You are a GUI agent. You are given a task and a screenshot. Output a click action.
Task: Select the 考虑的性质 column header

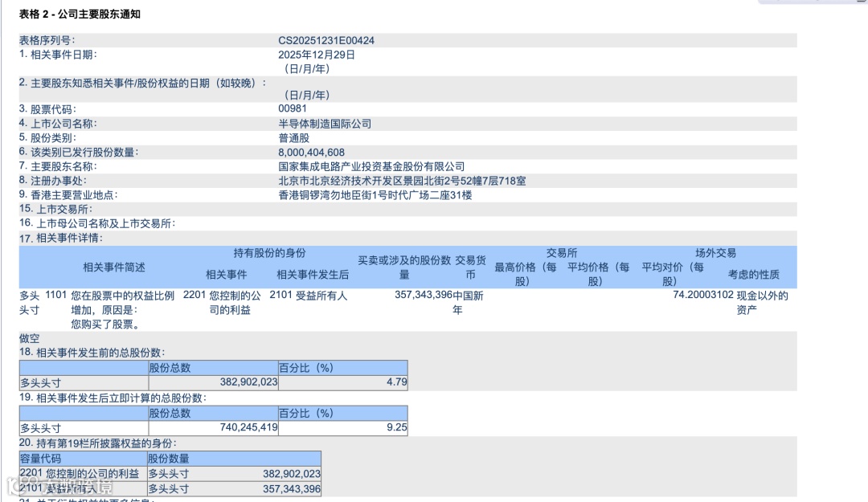click(753, 275)
